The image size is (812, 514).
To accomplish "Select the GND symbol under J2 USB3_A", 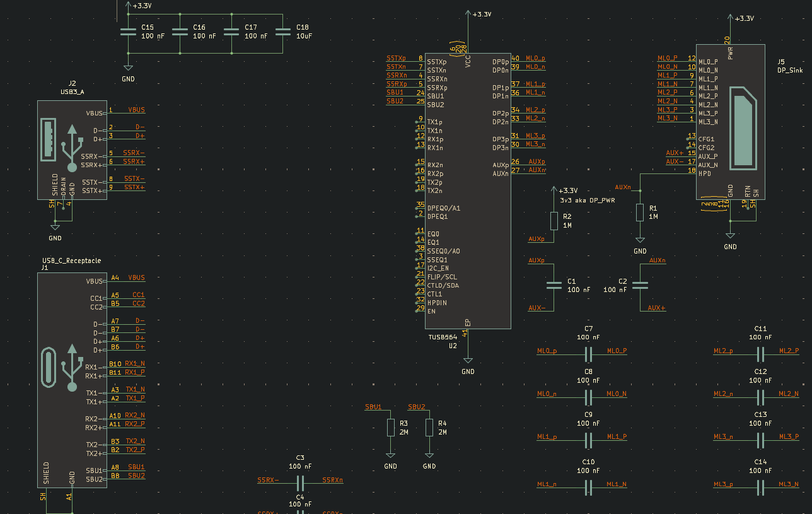I will pos(55,231).
